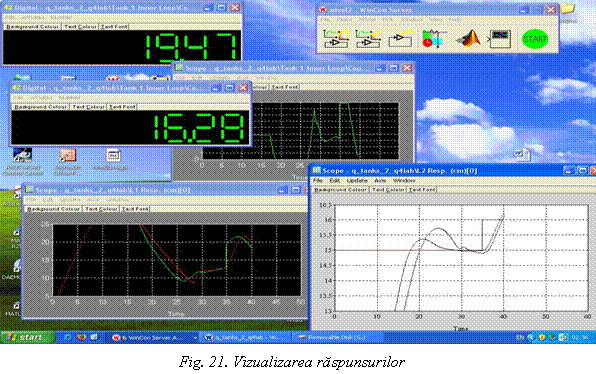Image resolution: width=596 pixels, height=374 pixels.
Task: Open the MATLAB icon in WinCon toolbar
Action: point(469,39)
